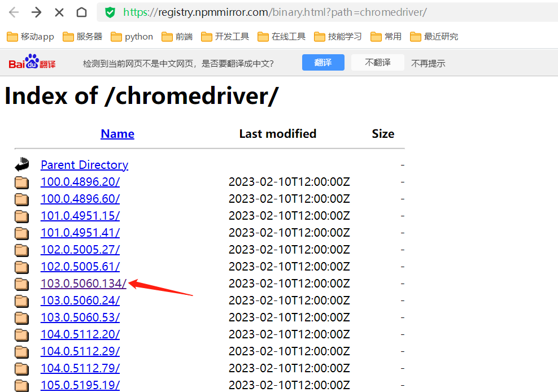
Task: Open the 103.0.5060.24/ folder link
Action: (x=80, y=300)
